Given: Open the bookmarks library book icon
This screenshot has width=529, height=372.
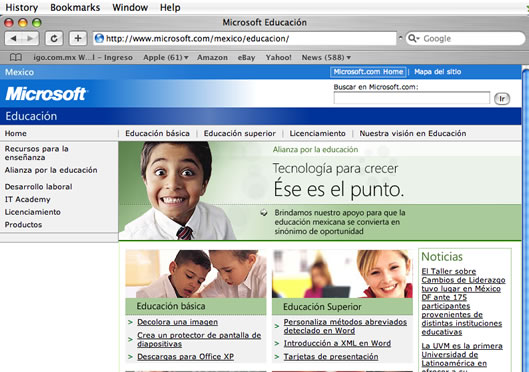Looking at the screenshot, I should [16, 57].
